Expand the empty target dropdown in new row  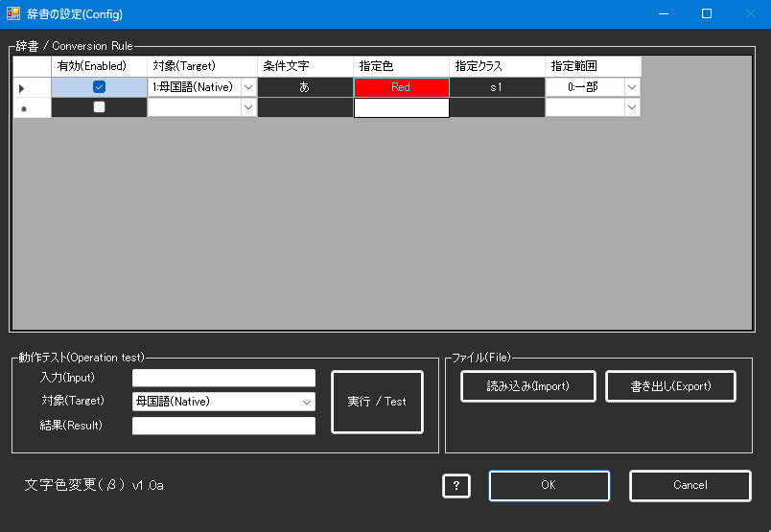click(x=248, y=108)
